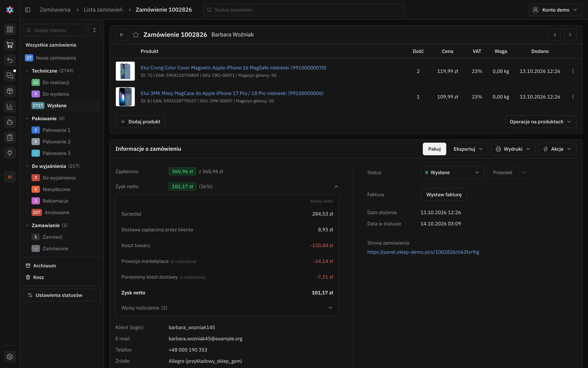Open the integrations plug icon
Viewport: 588px width, 368px height.
click(x=10, y=153)
